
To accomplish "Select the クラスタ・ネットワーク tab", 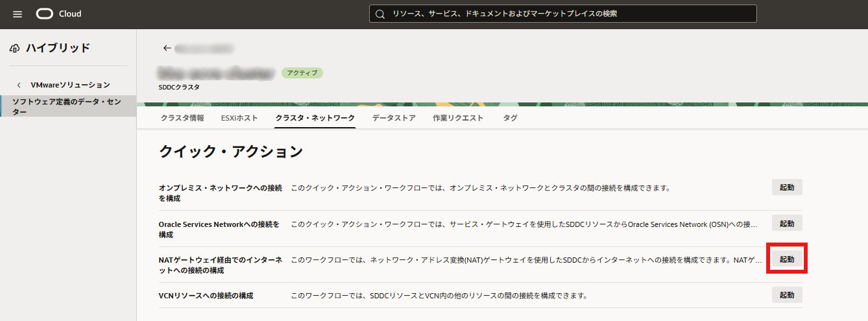I will tap(315, 118).
